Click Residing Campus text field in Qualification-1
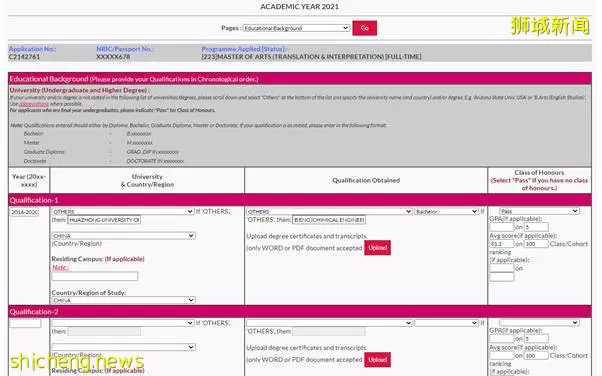The width and height of the screenshot is (602, 376). pos(95,276)
